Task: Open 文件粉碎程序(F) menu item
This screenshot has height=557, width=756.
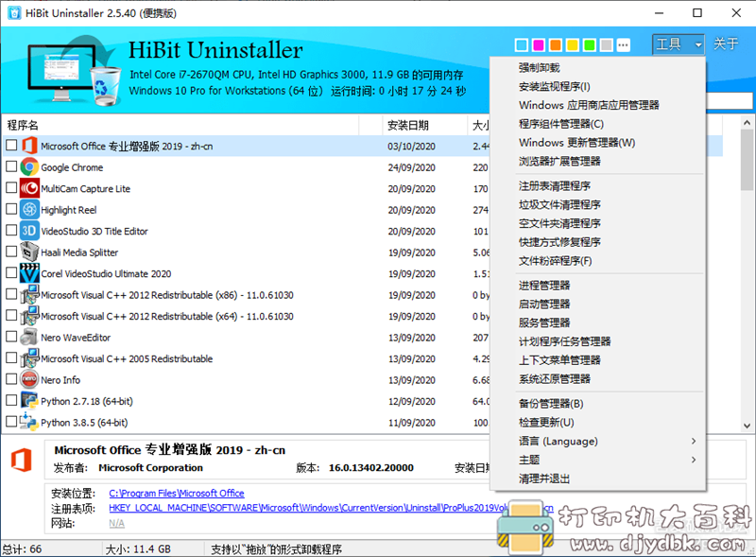Action: coord(598,261)
